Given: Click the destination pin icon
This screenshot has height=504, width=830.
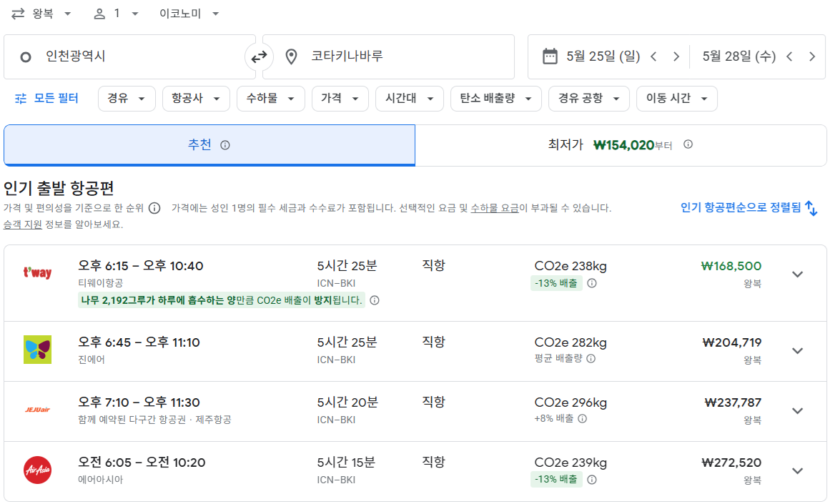Looking at the screenshot, I should [x=291, y=56].
